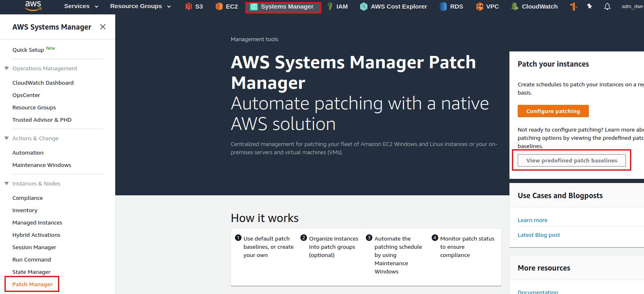Click step 2 "Organize instances into patch groups"
Image resolution: width=644 pixels, height=294 pixels.
pos(334,247)
